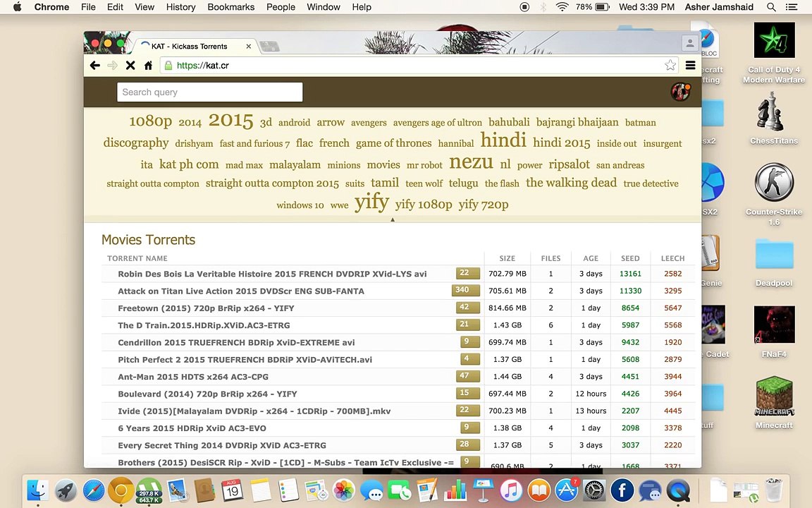This screenshot has height=508, width=812.
Task: Open the History menu
Action: click(x=180, y=7)
